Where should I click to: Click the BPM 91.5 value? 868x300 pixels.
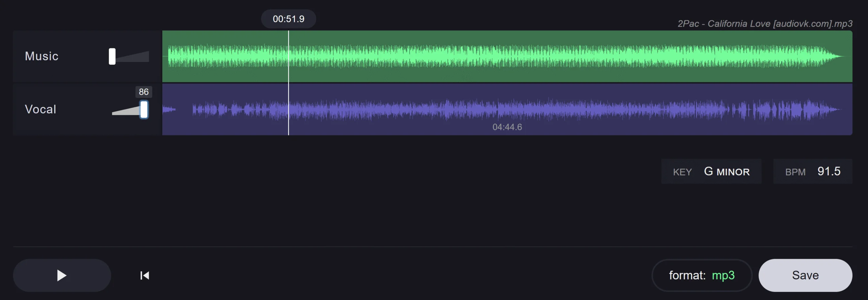point(813,171)
